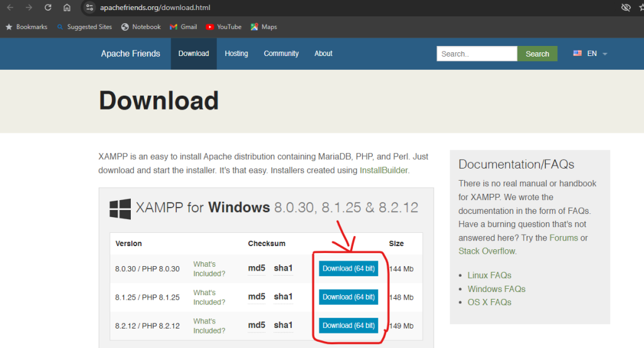Expand the EN language dropdown
Viewport: 644px width, 348px height.
coord(591,54)
